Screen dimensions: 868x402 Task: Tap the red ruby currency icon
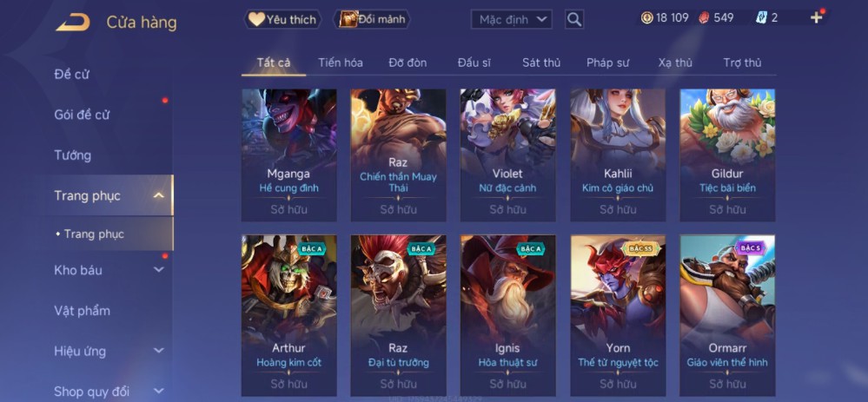coord(703,17)
